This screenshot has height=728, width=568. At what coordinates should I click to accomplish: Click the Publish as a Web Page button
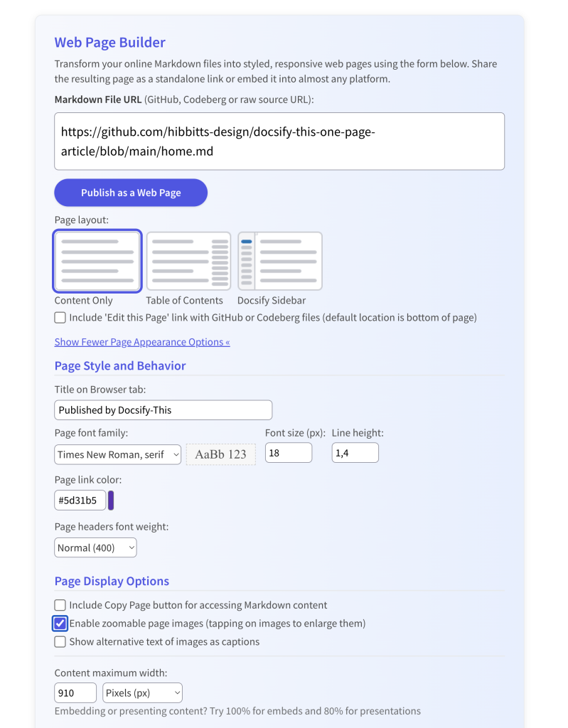tap(131, 193)
